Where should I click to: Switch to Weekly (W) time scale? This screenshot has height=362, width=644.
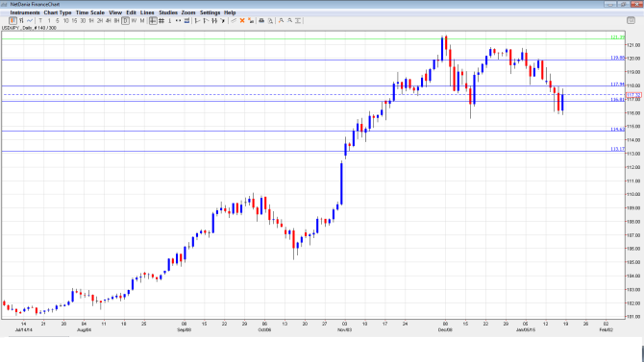click(134, 20)
